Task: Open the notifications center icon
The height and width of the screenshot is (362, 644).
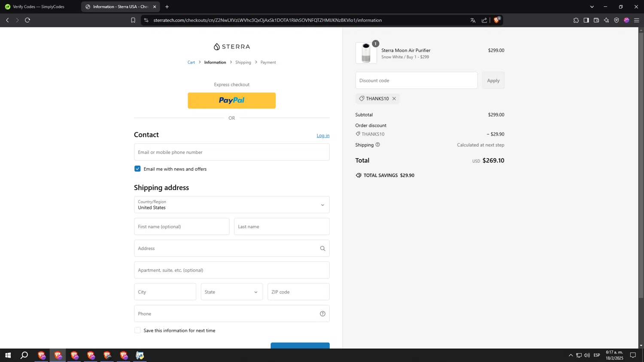Action: point(633,355)
